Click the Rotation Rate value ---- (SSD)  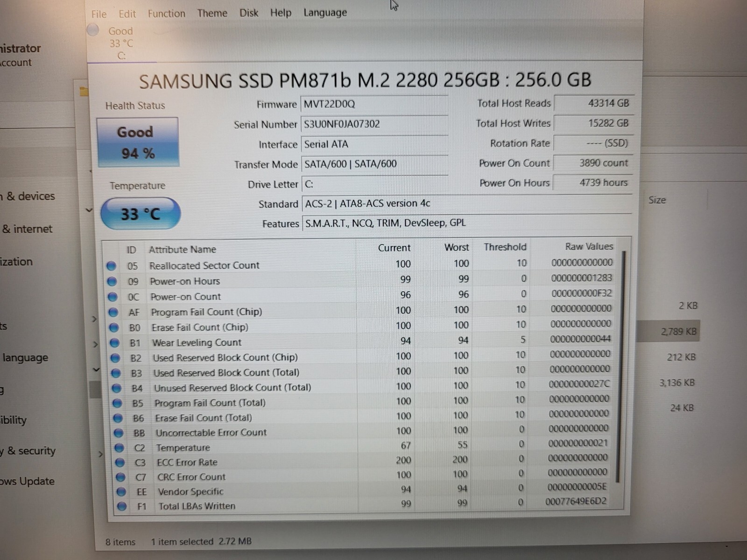tap(593, 143)
